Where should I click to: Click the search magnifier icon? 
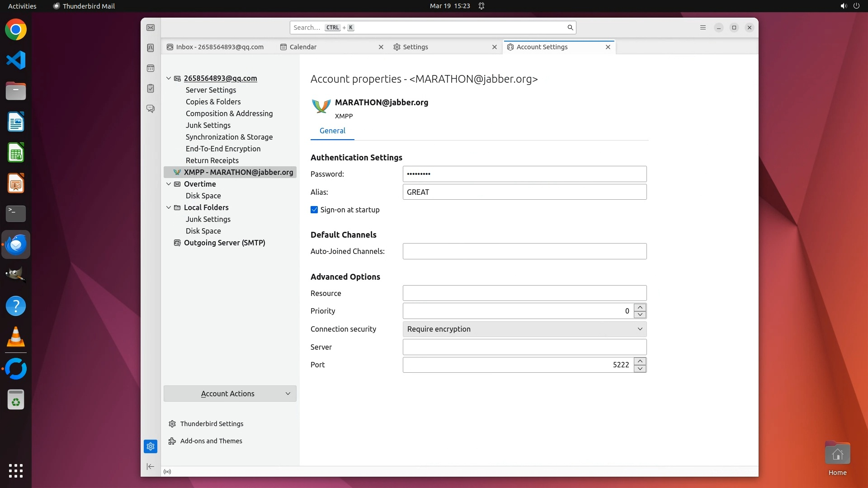point(570,28)
